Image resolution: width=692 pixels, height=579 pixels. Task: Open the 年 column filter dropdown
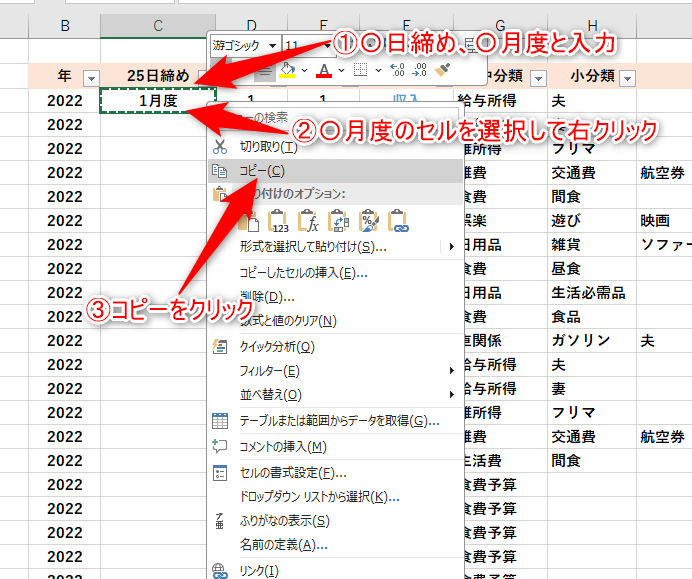click(91, 79)
